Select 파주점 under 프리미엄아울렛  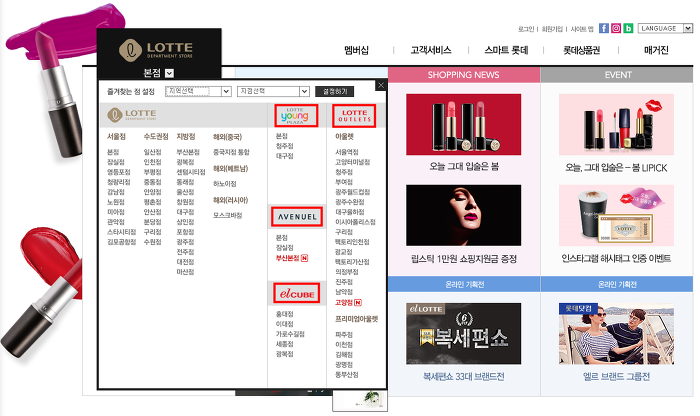(344, 334)
